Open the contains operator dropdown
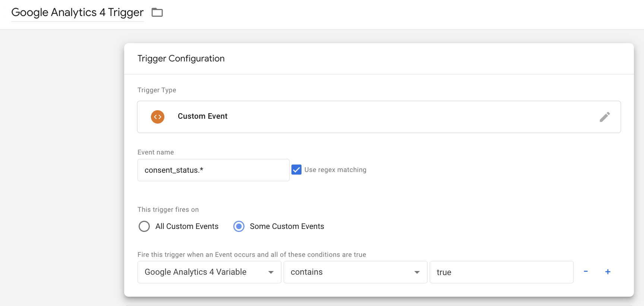Image resolution: width=644 pixels, height=306 pixels. coord(356,272)
